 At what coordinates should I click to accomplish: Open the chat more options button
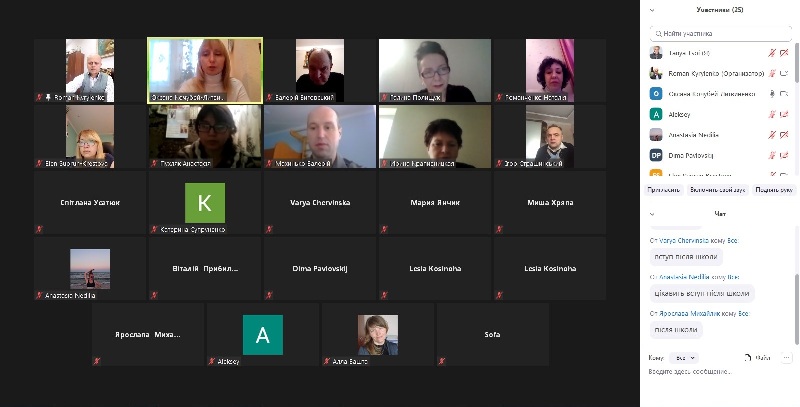point(786,358)
